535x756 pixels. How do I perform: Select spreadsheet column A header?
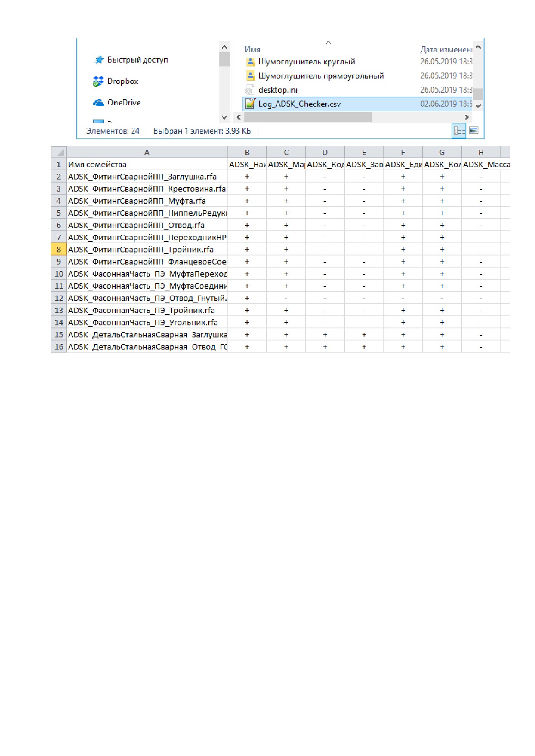point(147,152)
